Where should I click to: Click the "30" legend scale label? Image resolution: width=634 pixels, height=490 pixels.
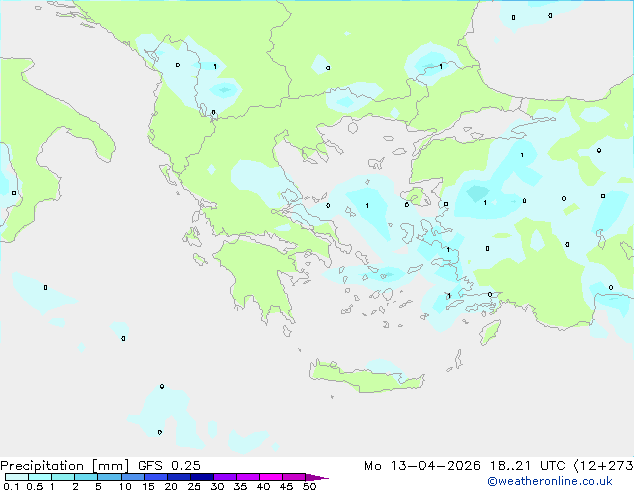(217, 486)
